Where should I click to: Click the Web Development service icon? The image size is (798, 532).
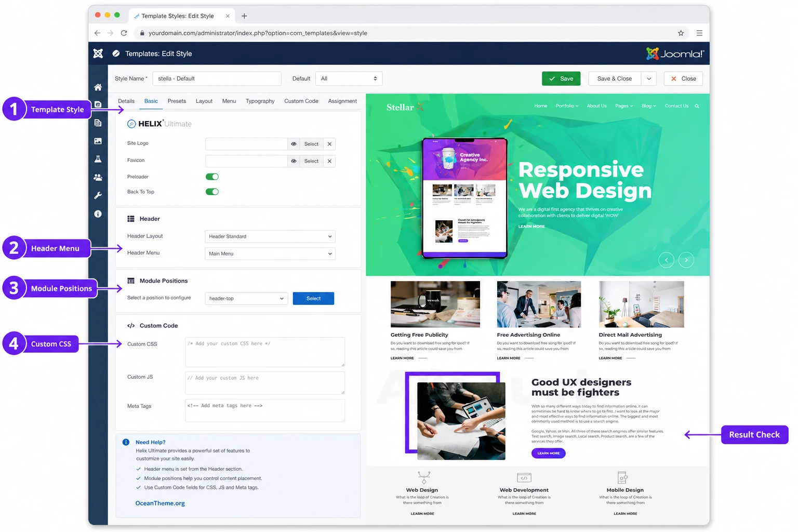pyautogui.click(x=524, y=477)
